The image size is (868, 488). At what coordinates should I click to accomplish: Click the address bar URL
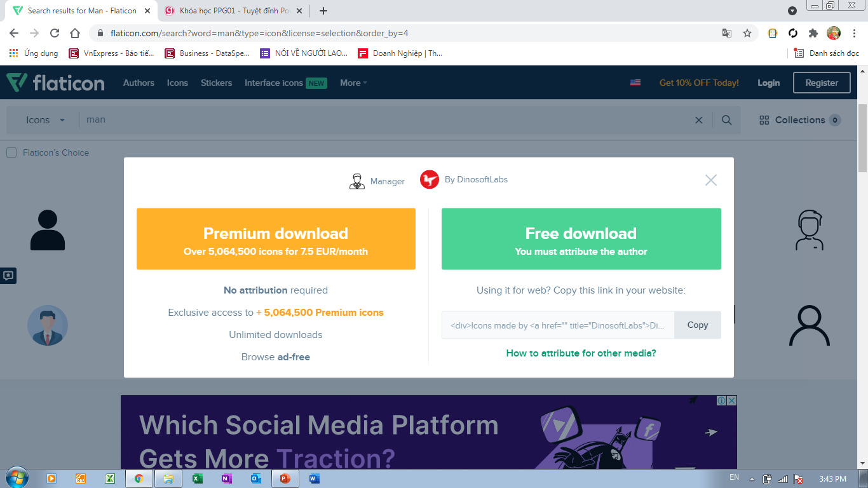[259, 33]
